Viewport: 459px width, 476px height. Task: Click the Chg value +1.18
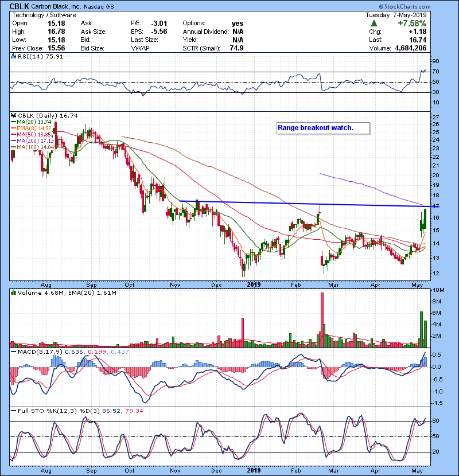point(418,32)
